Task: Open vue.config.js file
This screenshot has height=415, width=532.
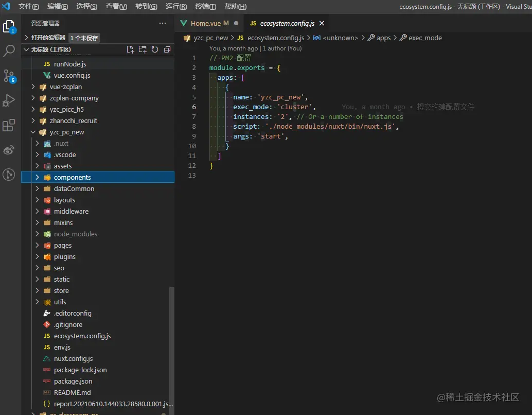Action: click(x=72, y=75)
